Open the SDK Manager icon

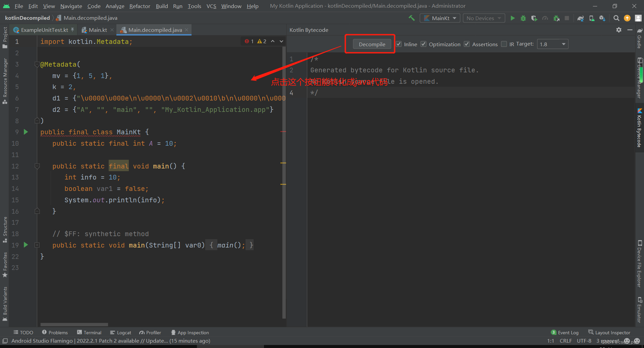point(602,18)
